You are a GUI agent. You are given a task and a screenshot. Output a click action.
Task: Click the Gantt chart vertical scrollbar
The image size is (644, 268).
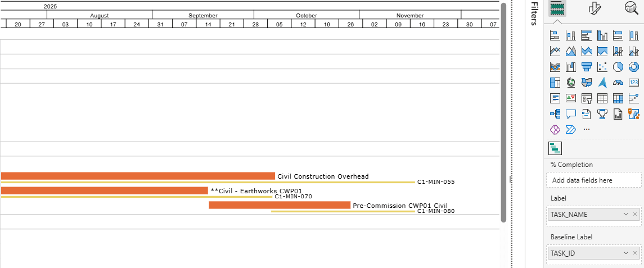click(x=503, y=112)
